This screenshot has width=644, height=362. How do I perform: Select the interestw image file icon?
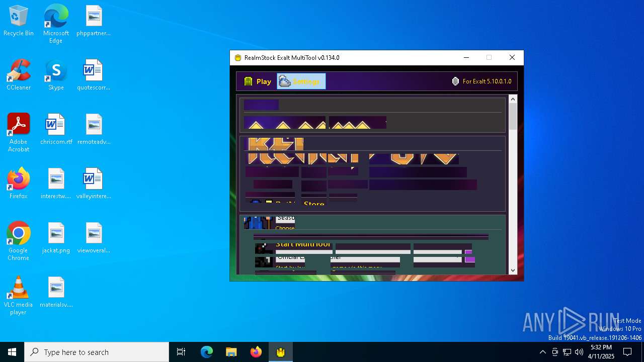click(x=56, y=184)
